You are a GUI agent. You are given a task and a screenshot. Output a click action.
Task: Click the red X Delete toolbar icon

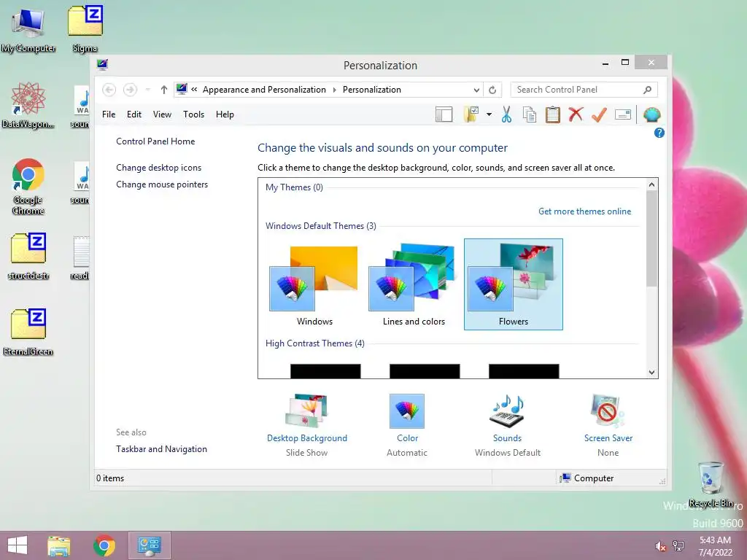pos(576,114)
